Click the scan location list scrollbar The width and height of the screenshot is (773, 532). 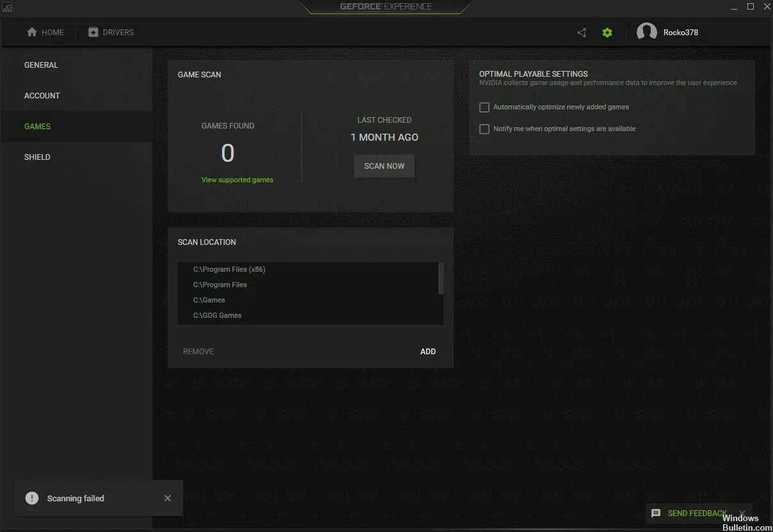coord(440,278)
